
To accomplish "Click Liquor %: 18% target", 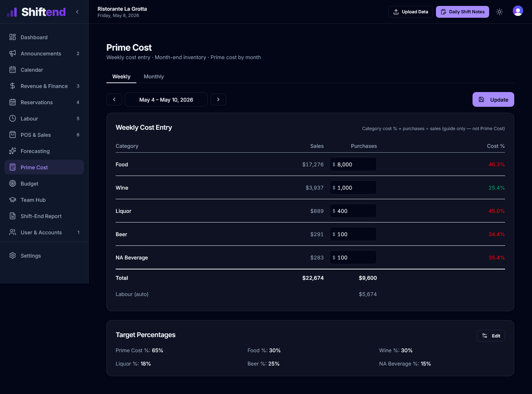I will [x=133, y=364].
